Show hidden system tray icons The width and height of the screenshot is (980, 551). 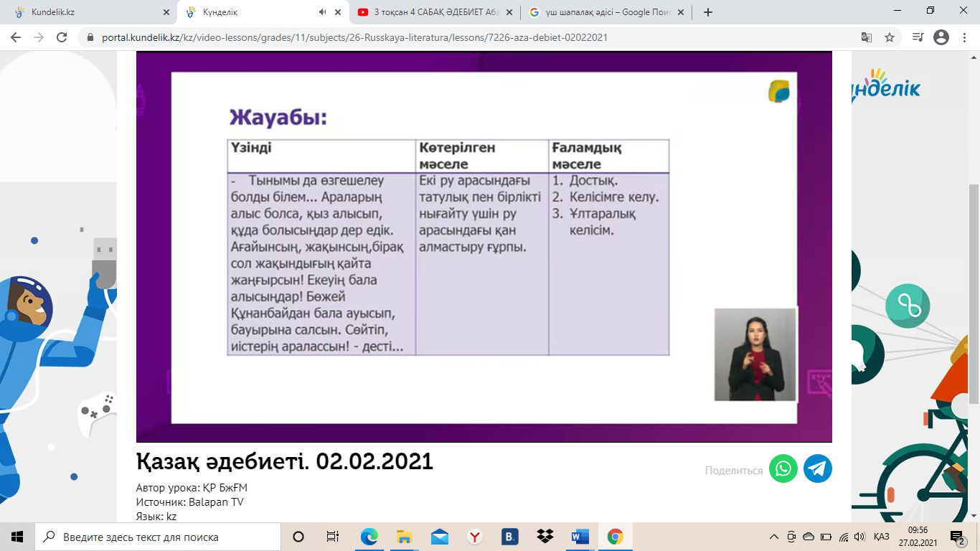773,537
